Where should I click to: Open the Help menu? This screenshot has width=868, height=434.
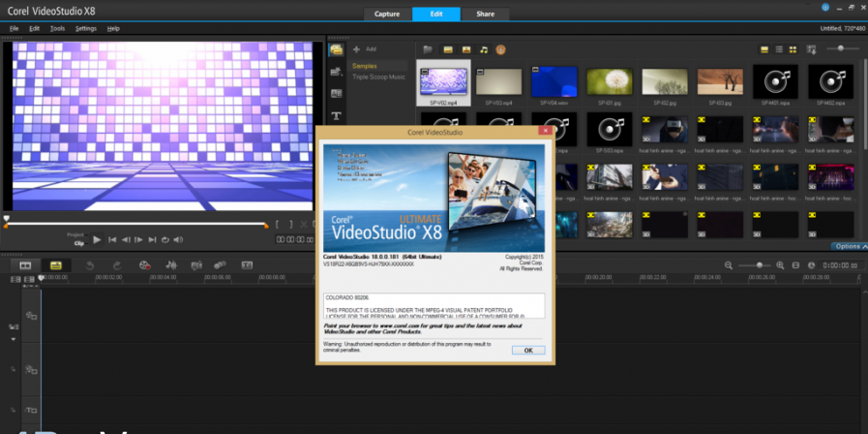pyautogui.click(x=113, y=28)
